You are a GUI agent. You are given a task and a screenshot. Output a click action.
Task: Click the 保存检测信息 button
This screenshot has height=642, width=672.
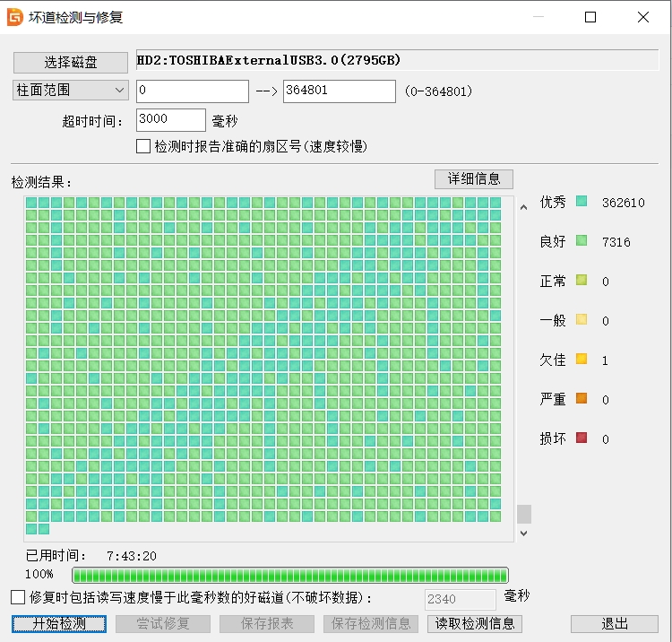[x=371, y=623]
